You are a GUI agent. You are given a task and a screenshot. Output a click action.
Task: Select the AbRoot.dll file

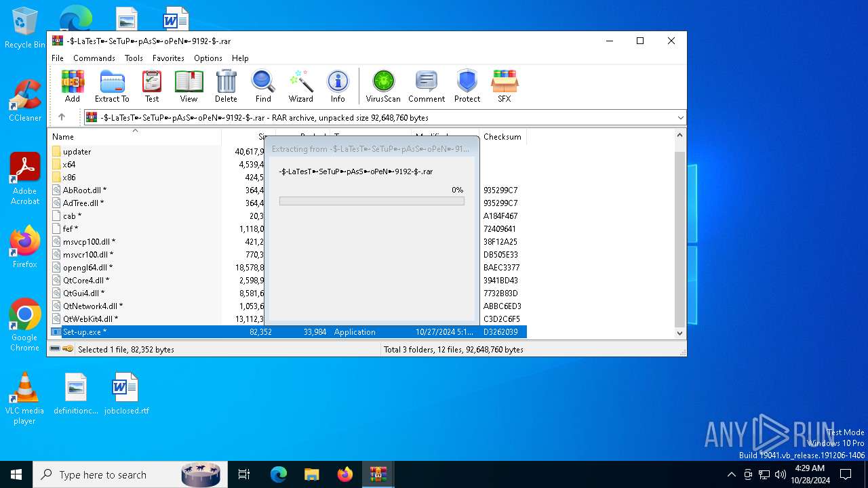[x=84, y=190]
